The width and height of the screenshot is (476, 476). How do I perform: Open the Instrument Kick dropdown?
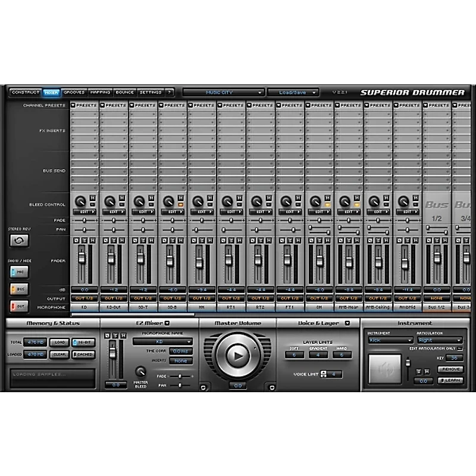[x=390, y=340]
